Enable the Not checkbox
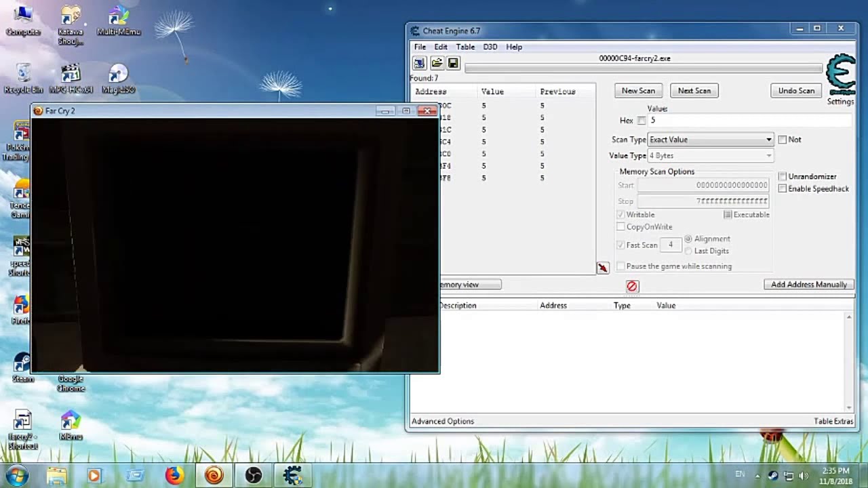The image size is (868, 488). point(783,140)
